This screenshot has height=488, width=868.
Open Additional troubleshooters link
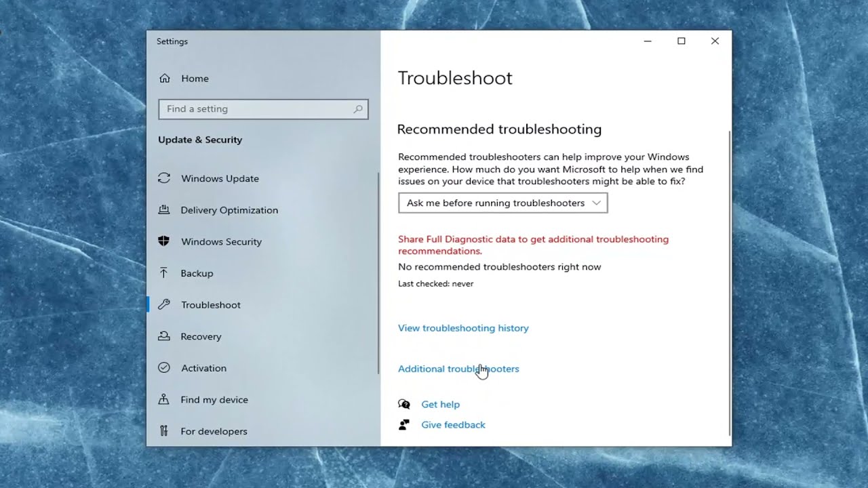(x=458, y=369)
